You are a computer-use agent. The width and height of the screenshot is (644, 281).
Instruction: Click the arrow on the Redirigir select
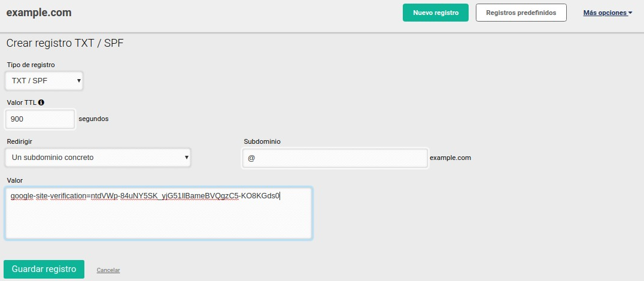click(x=187, y=158)
